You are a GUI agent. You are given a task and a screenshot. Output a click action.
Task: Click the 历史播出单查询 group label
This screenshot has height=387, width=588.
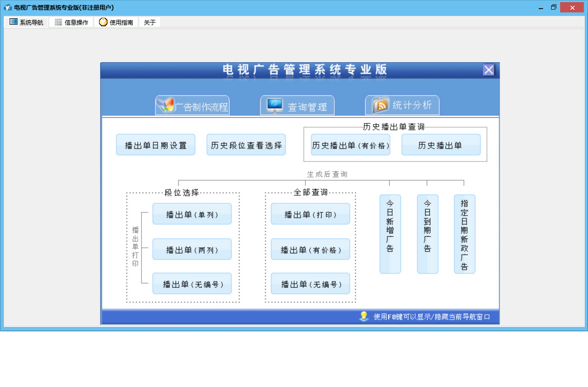[394, 127]
